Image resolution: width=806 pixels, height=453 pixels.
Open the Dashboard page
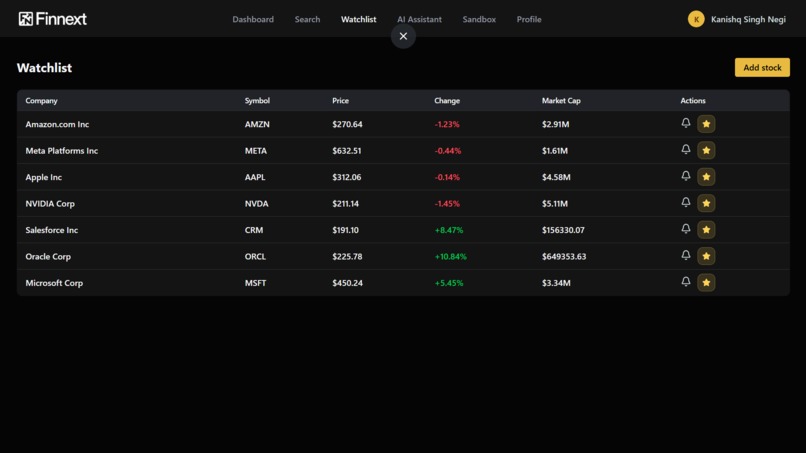pyautogui.click(x=253, y=19)
